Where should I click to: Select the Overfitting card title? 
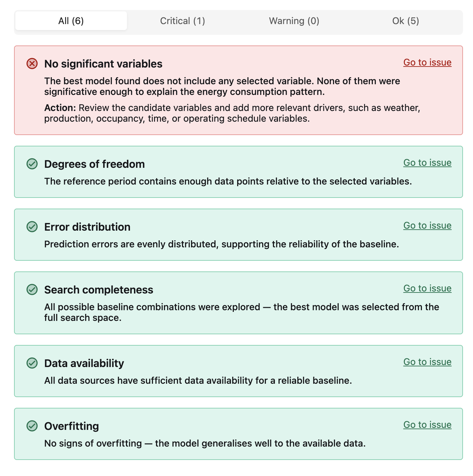point(71,426)
